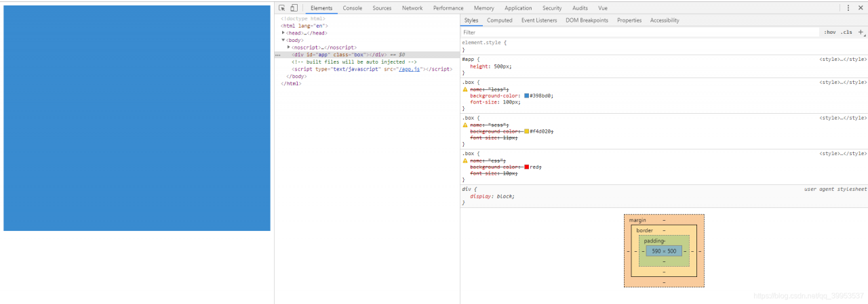Select the built files comment row
The height and width of the screenshot is (304, 868).
354,62
